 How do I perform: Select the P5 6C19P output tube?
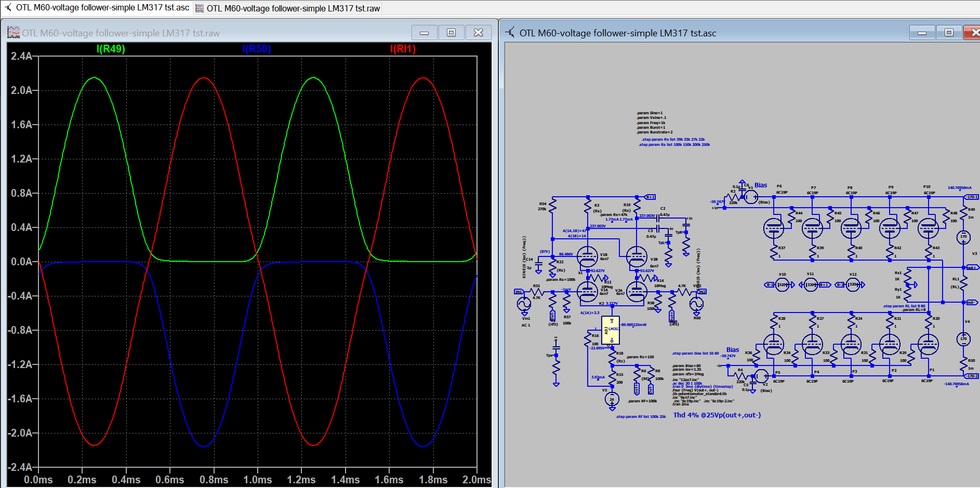[774, 344]
